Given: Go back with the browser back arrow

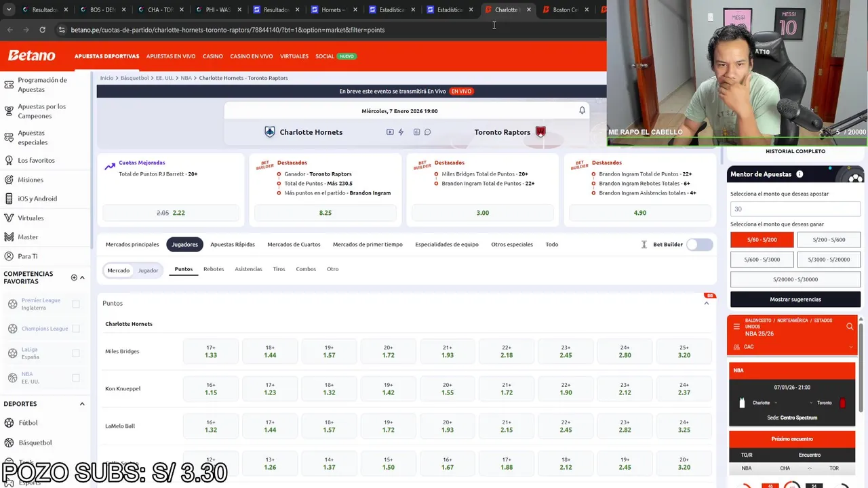Looking at the screenshot, I should 10,30.
